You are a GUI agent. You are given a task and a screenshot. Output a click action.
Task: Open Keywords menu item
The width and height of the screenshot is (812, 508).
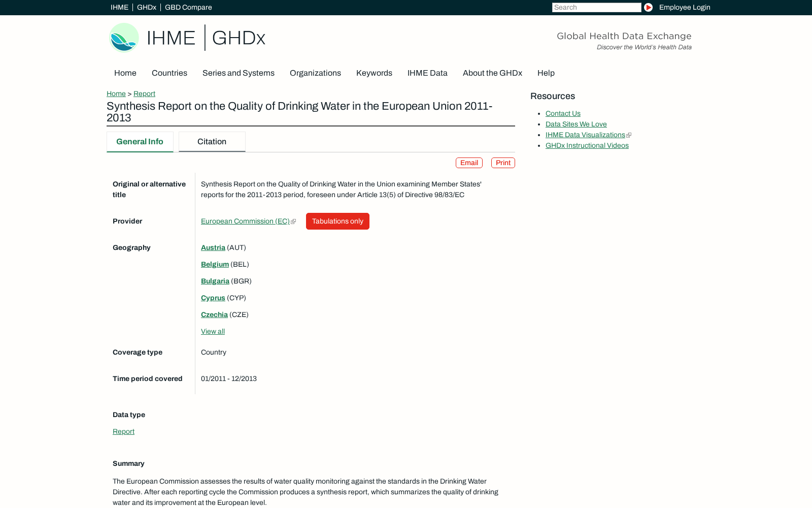(x=374, y=73)
